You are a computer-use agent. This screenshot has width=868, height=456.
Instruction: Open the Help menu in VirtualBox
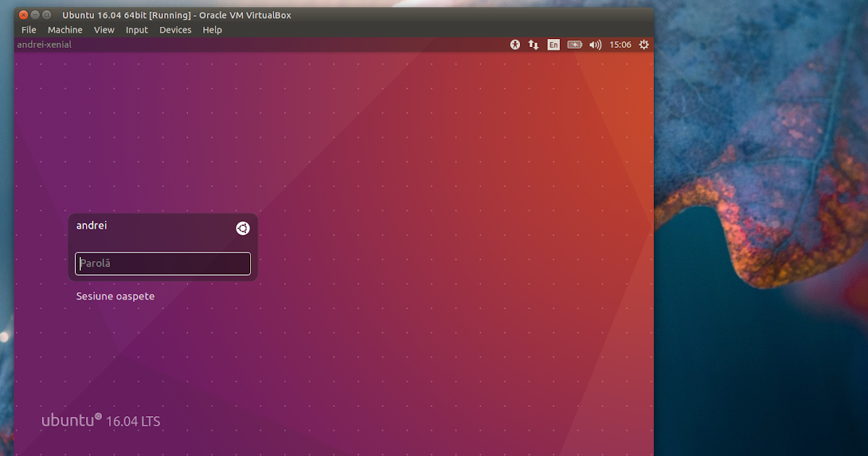click(213, 30)
